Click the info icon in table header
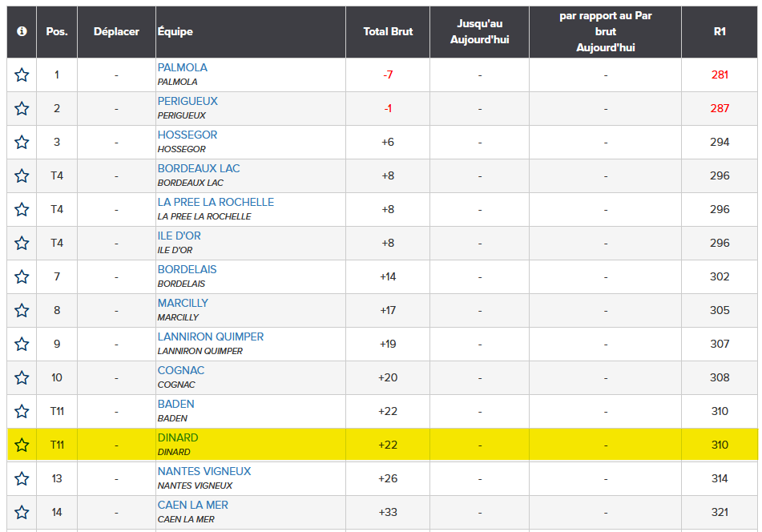 point(22,31)
